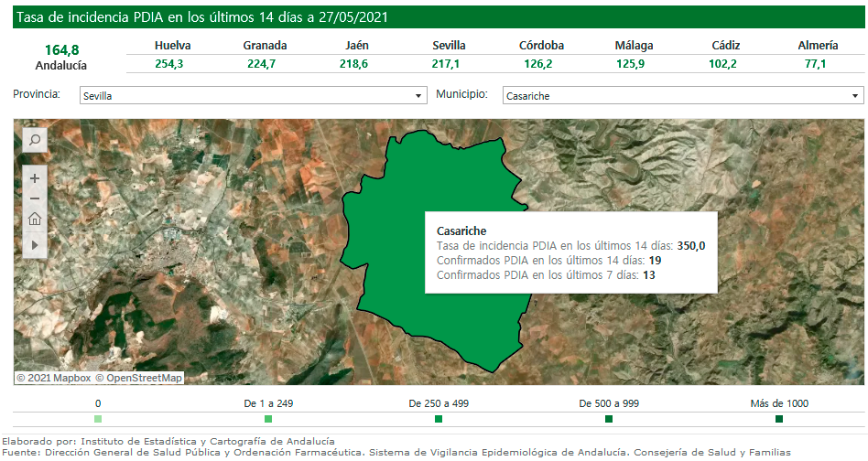Click the map search magnifier icon
The width and height of the screenshot is (868, 461).
(x=35, y=140)
